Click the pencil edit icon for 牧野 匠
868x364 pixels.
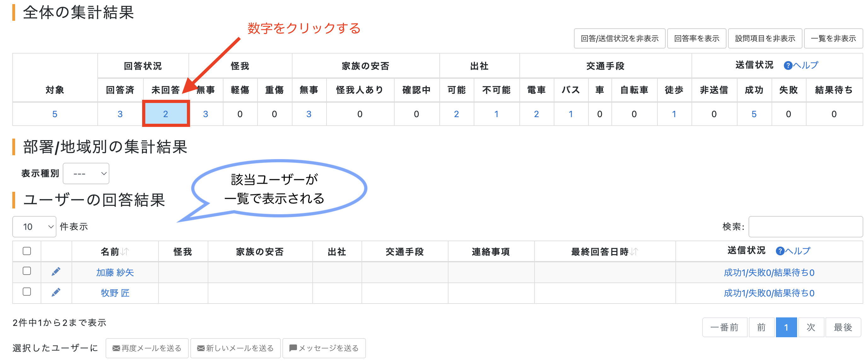(x=56, y=292)
